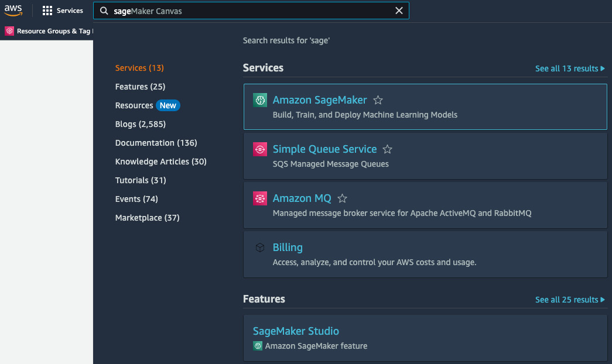
Task: Select the Events (74) filter
Action: (136, 199)
